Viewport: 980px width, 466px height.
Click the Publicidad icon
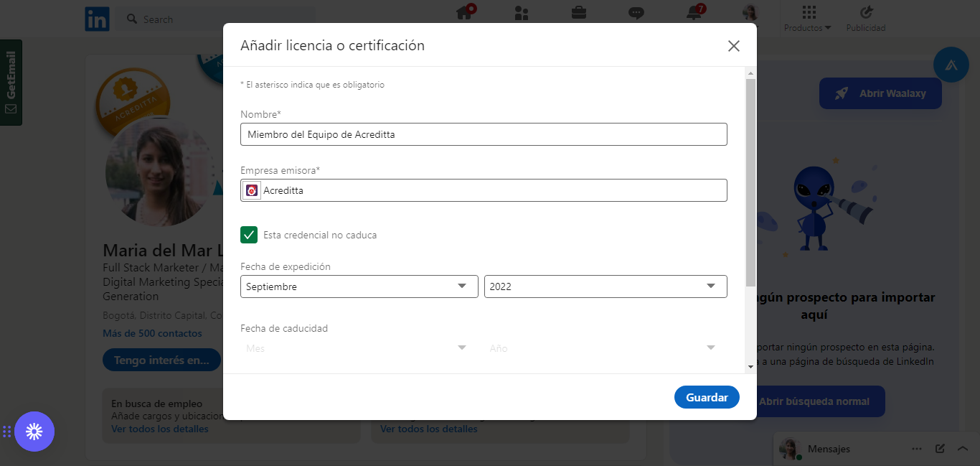[866, 12]
